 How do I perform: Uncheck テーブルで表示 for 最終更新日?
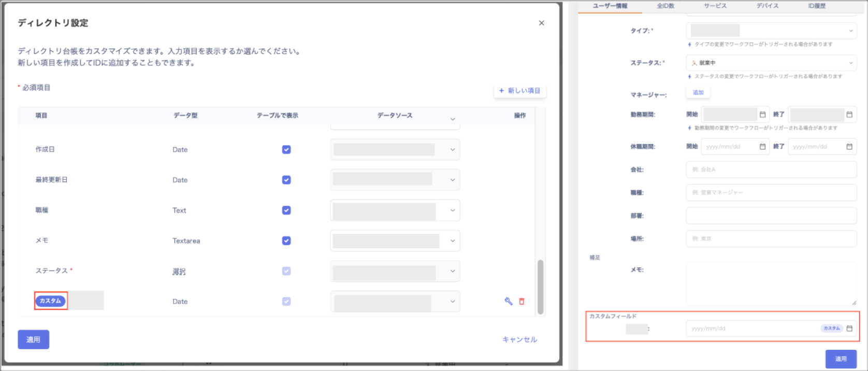point(286,180)
